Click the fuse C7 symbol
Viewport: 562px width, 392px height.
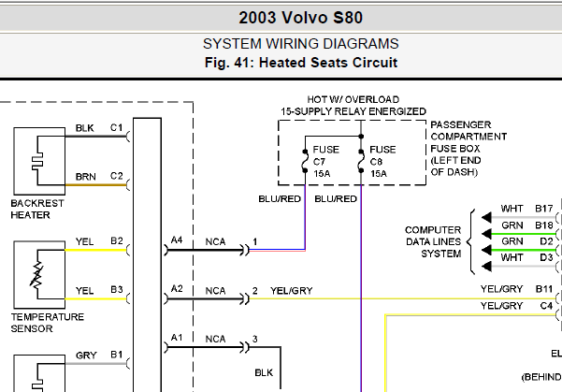[305, 161]
